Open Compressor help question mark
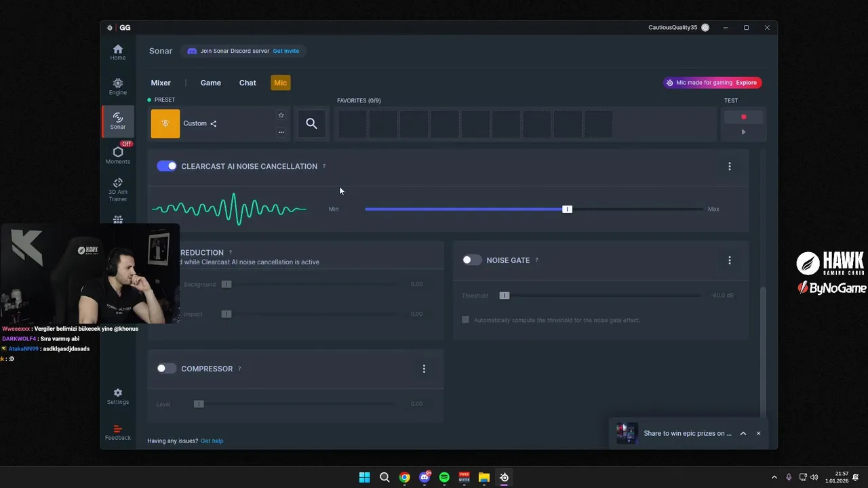Viewport: 868px width, 488px height. [239, 369]
